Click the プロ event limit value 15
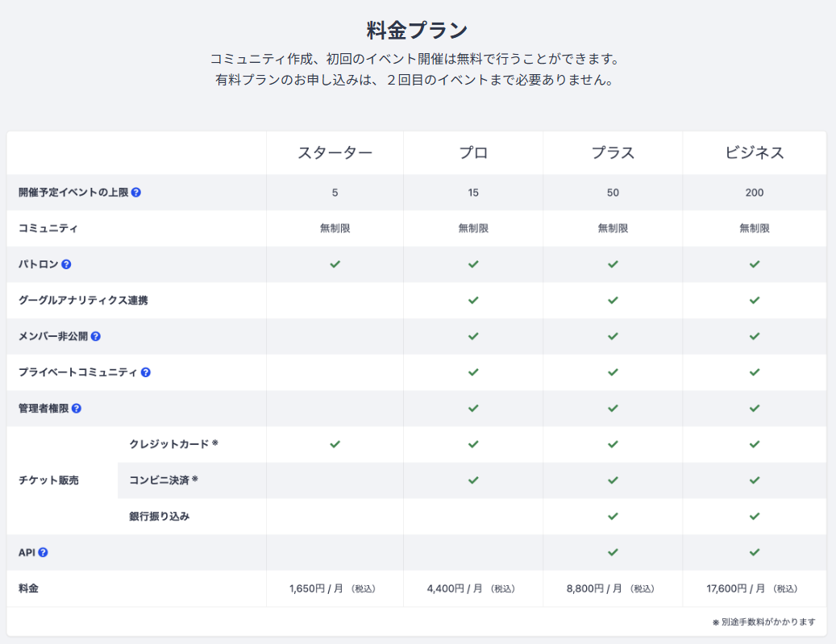The image size is (836, 644). (x=473, y=193)
